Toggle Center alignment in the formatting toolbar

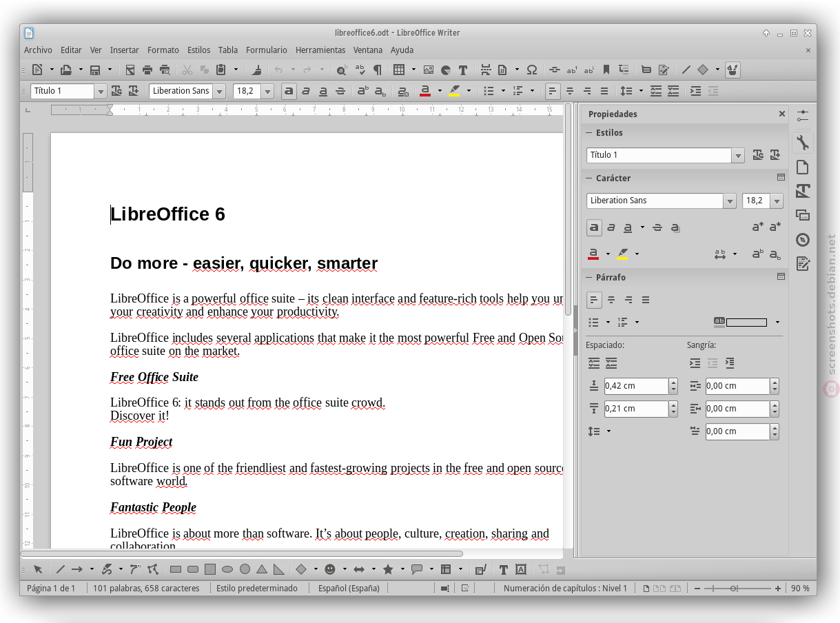coord(570,91)
